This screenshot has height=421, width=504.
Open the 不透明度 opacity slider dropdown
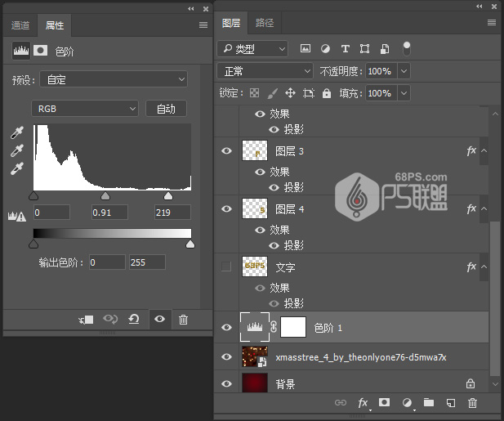tap(404, 71)
